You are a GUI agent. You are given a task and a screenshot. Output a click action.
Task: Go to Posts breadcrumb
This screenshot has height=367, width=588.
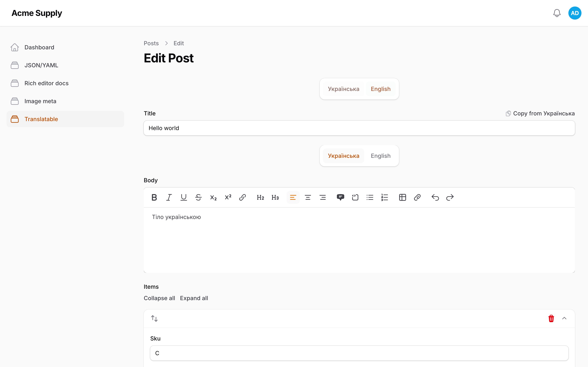coord(151,43)
